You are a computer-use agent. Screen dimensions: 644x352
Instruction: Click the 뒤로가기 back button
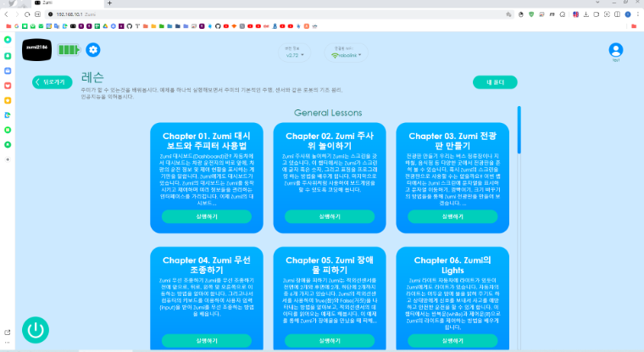(53, 82)
